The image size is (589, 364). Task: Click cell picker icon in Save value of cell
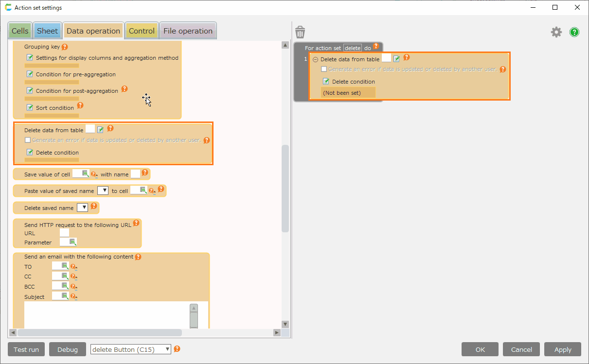pos(85,173)
